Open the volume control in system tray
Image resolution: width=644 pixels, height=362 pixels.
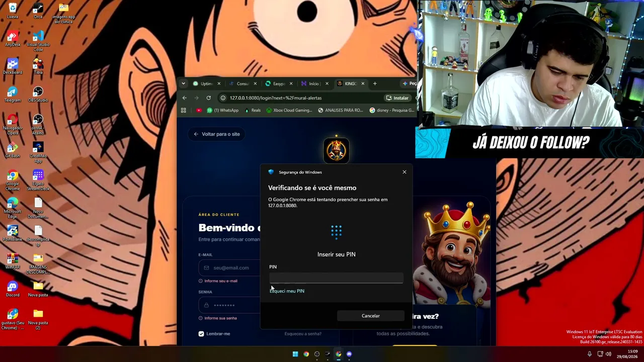point(608,354)
